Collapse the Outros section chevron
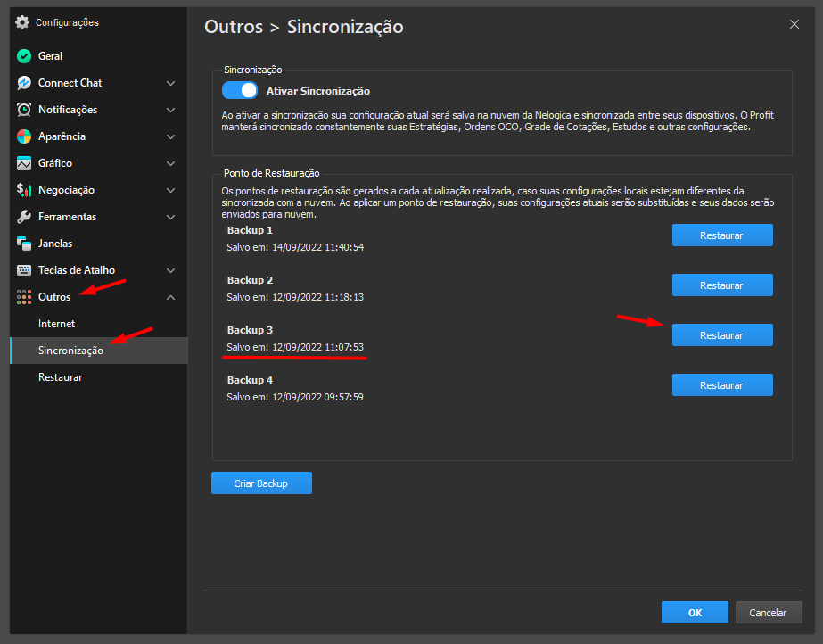Image resolution: width=823 pixels, height=644 pixels. pyautogui.click(x=170, y=297)
